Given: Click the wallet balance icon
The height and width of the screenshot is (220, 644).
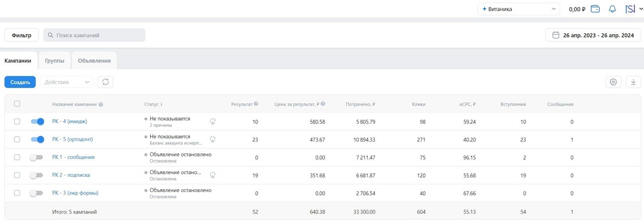Looking at the screenshot, I should point(595,9).
